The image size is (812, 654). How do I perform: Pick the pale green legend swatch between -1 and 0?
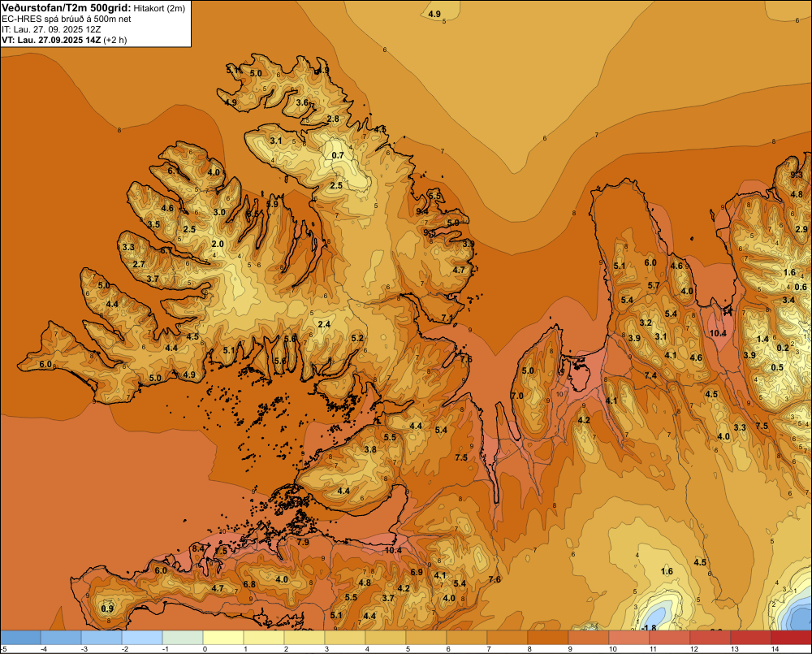[x=183, y=638]
